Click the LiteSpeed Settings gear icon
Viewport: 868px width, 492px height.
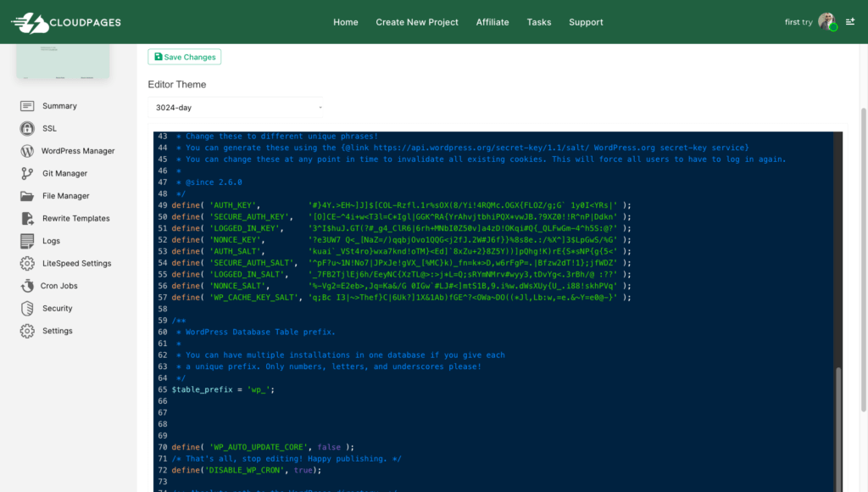pyautogui.click(x=27, y=263)
